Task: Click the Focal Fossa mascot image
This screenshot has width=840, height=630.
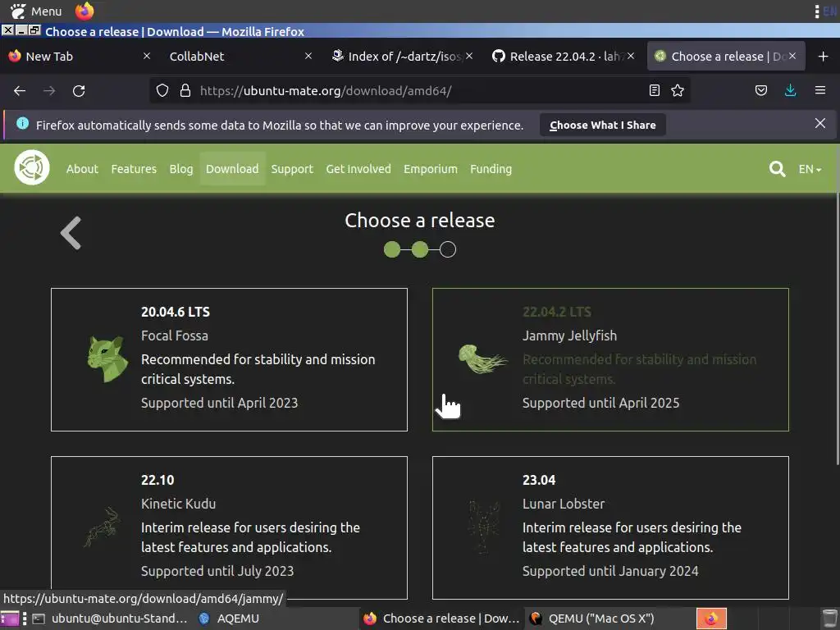Action: click(107, 359)
